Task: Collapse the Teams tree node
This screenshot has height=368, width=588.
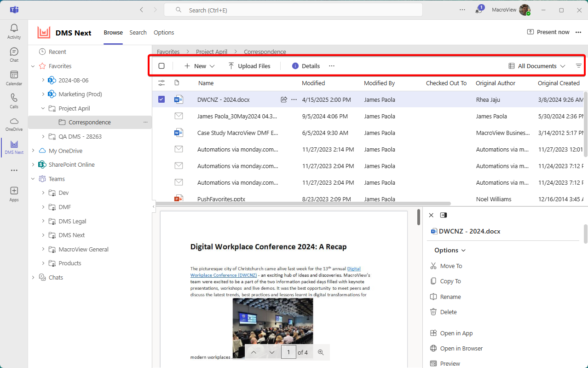Action: [x=33, y=179]
